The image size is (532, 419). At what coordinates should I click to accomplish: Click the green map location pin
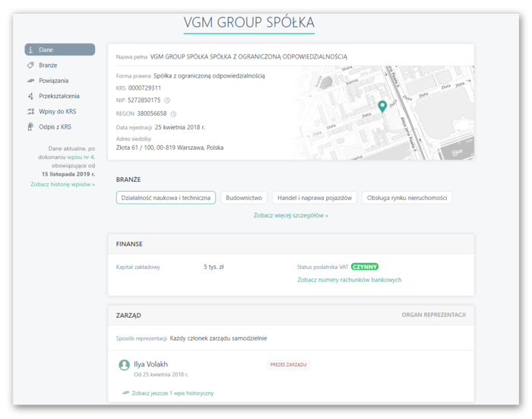click(382, 106)
